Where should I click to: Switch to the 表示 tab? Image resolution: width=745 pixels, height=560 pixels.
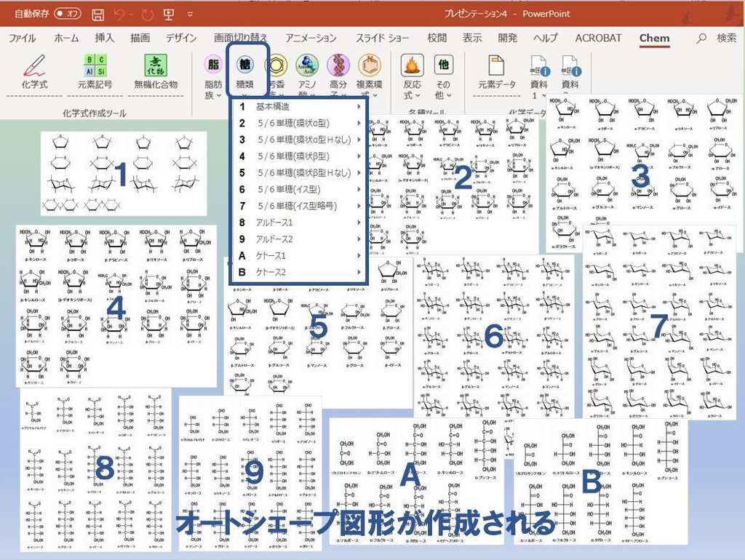pos(472,38)
